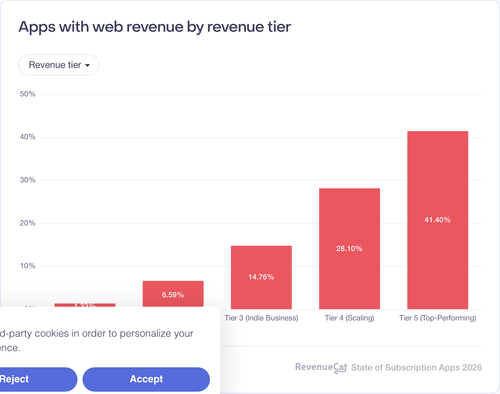
Task: Click the Tier 5 (Top-Performing) axis label
Action: (x=437, y=318)
